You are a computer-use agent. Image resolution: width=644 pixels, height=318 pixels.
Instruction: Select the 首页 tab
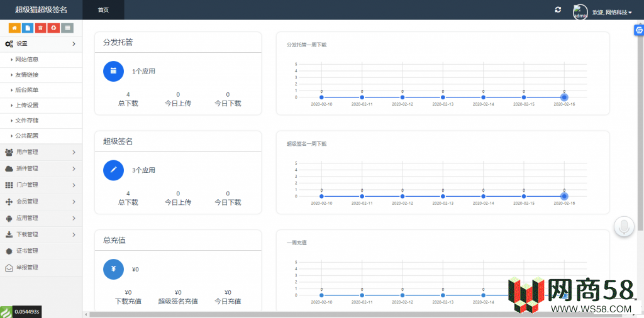104,10
